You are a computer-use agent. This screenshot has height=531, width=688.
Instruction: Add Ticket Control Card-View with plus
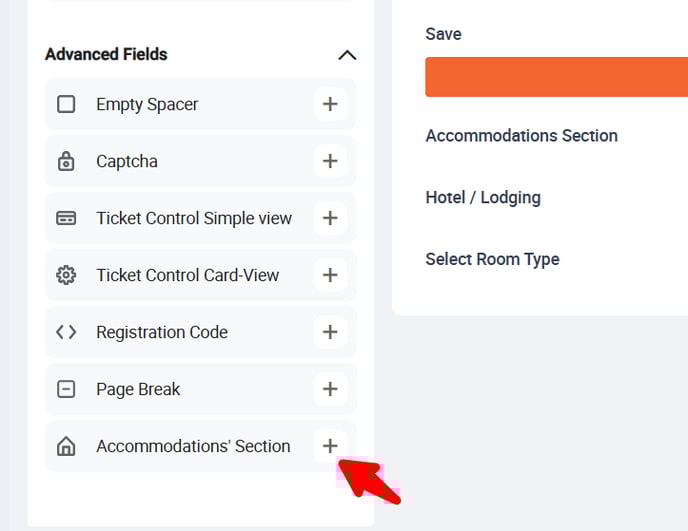330,275
